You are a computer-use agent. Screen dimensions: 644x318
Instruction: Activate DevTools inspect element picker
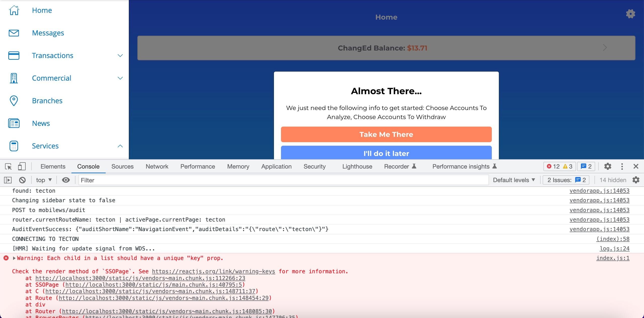(x=8, y=166)
